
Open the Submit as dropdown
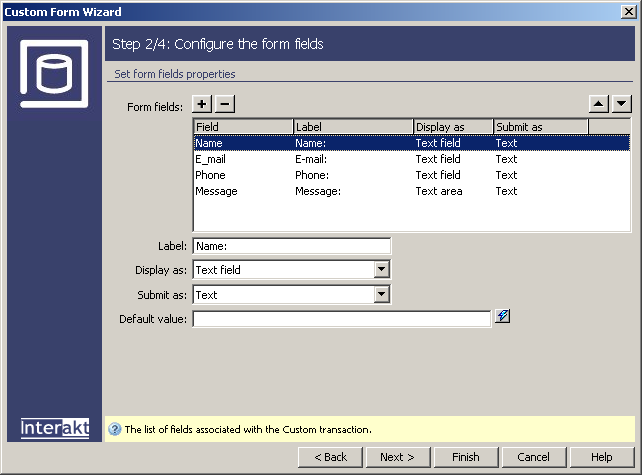pyautogui.click(x=381, y=295)
